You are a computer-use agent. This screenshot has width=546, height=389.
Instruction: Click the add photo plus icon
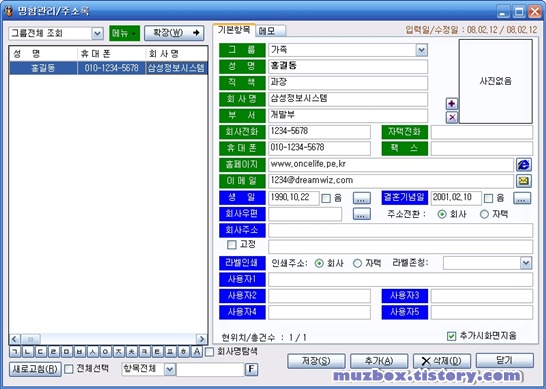pos(452,103)
